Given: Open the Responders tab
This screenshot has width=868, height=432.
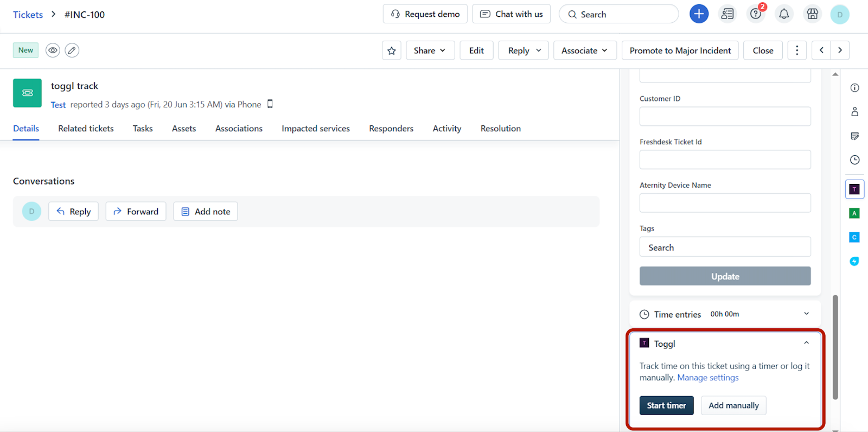Looking at the screenshot, I should 391,129.
